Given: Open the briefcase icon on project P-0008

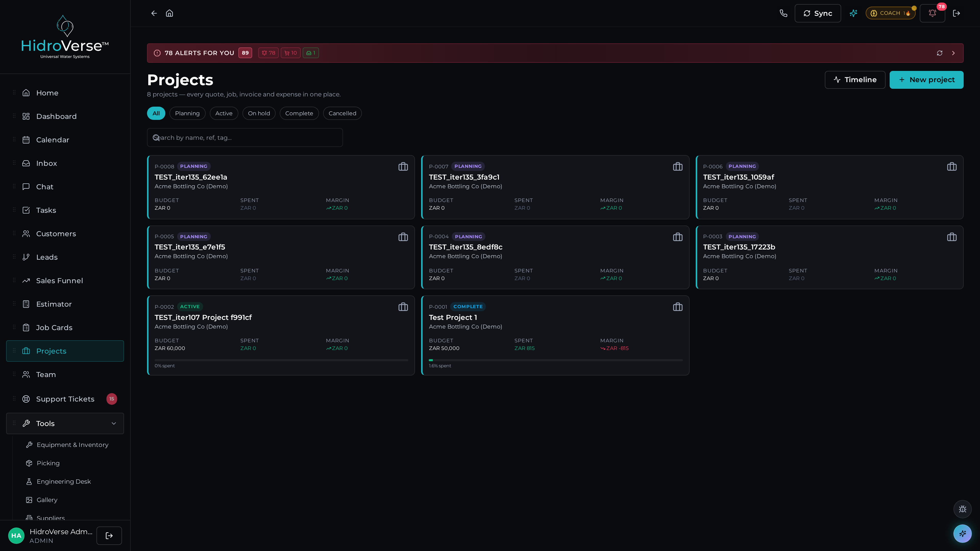Looking at the screenshot, I should tap(403, 167).
